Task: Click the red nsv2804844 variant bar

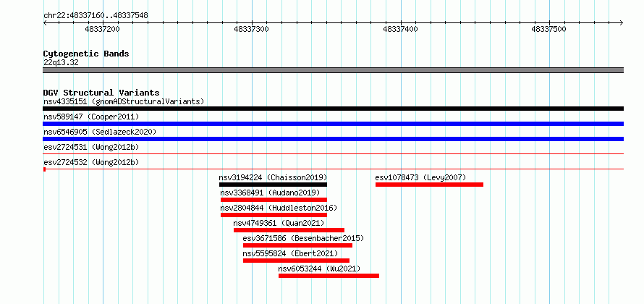Action: [x=274, y=215]
